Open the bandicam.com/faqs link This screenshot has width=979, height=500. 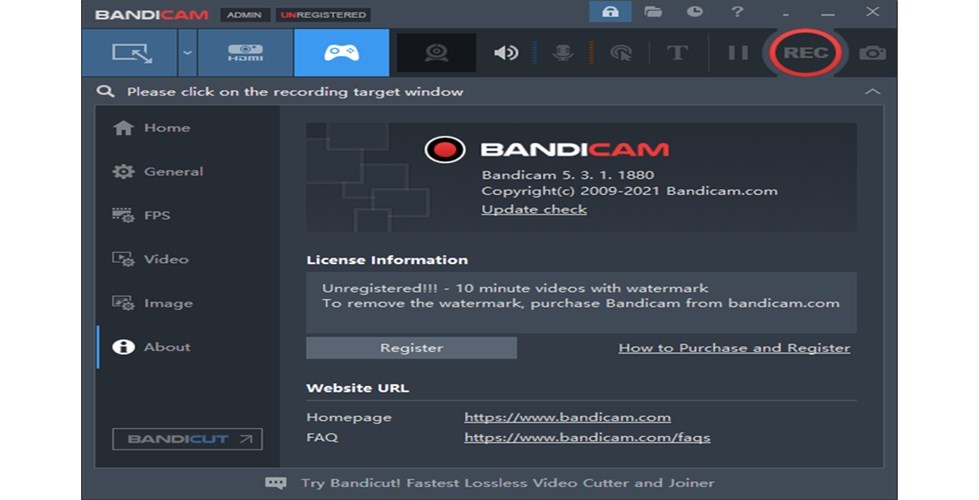587,438
